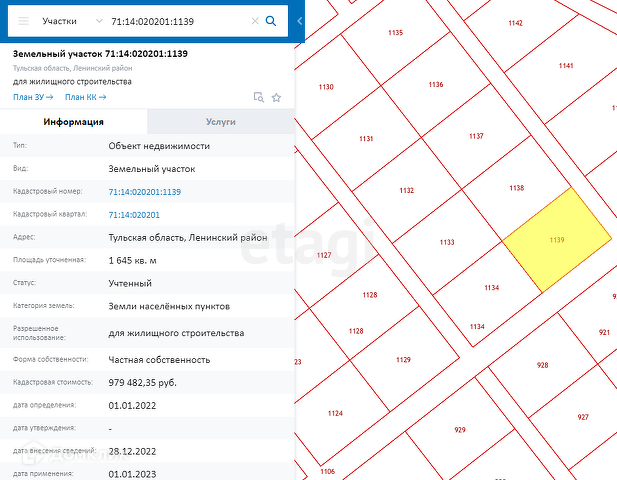This screenshot has height=480, width=617.
Task: Open cadastral number link 71:14:020201:1139
Action: pyautogui.click(x=145, y=192)
